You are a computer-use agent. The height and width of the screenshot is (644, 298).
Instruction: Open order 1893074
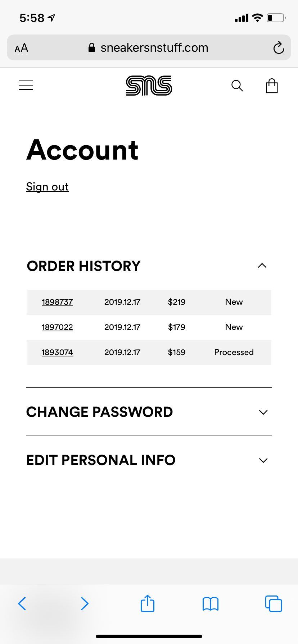point(57,352)
